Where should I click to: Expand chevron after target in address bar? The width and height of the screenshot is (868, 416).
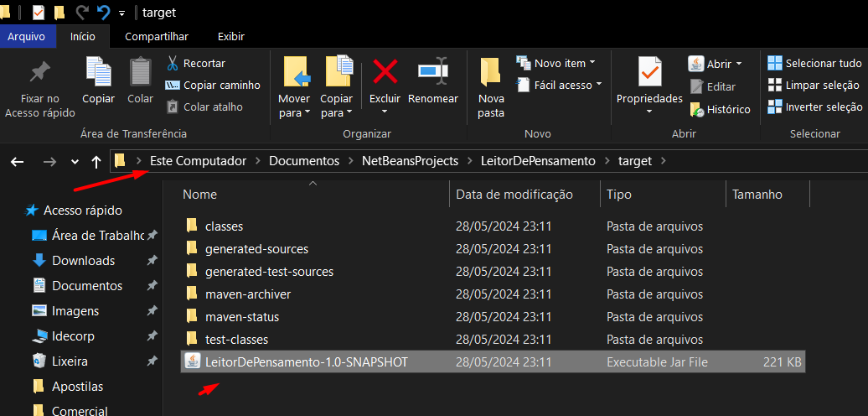pyautogui.click(x=664, y=162)
